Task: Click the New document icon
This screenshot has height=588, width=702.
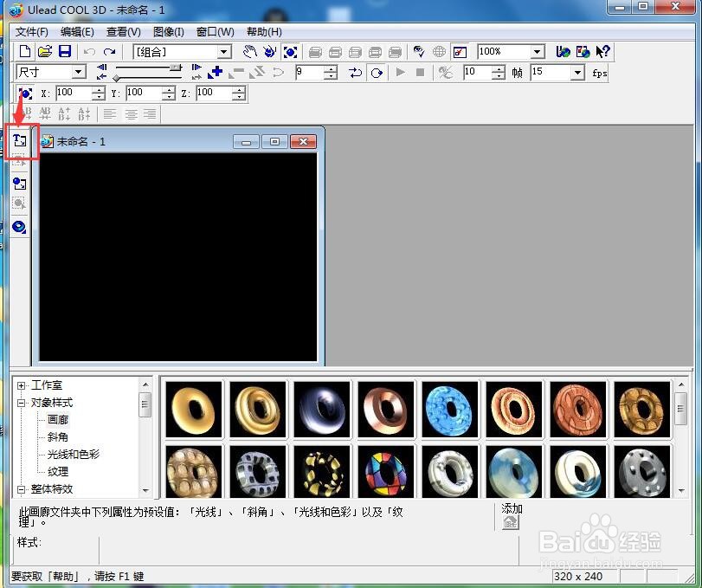Action: 25,51
